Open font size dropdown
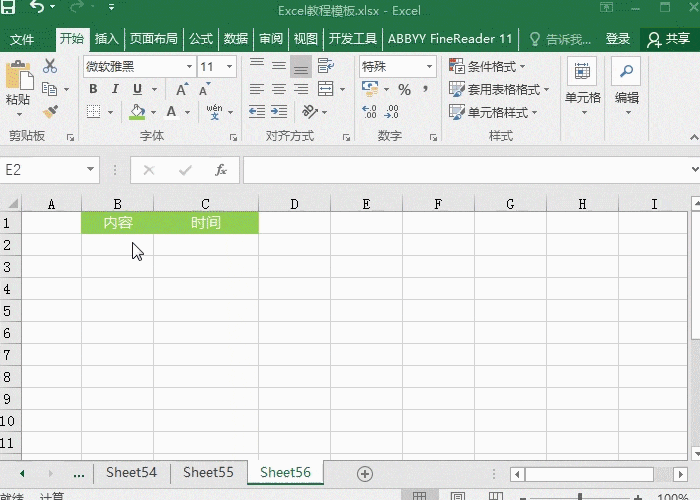The height and width of the screenshot is (500, 700). click(x=229, y=67)
